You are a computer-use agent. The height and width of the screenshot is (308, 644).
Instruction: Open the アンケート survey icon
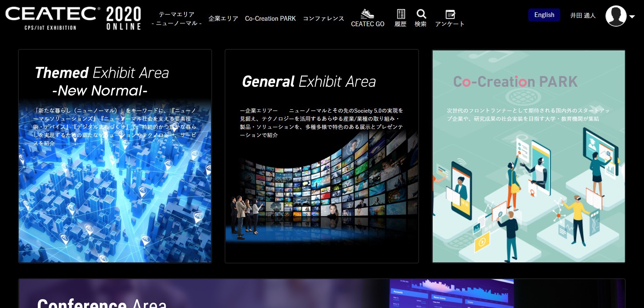[x=450, y=14]
